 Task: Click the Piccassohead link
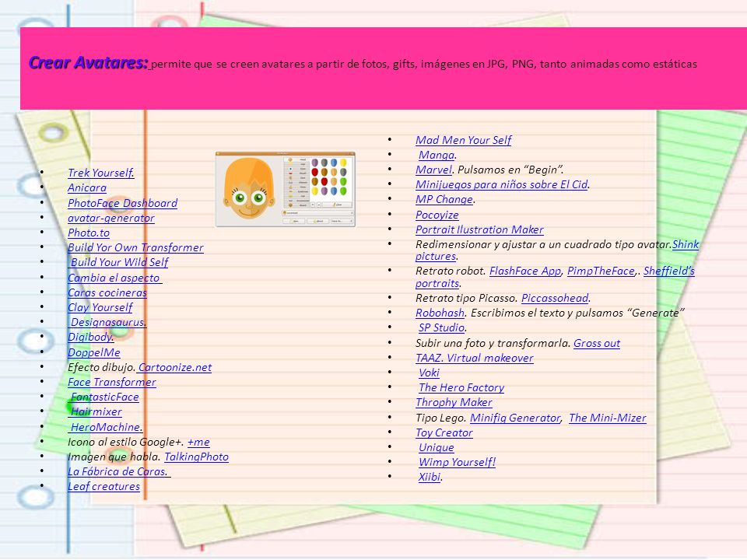point(555,298)
